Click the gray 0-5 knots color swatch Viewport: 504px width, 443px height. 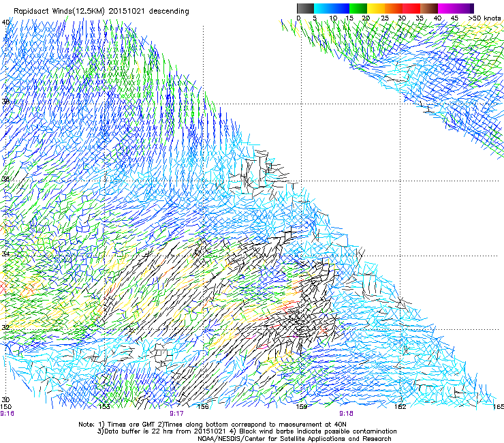(305, 8)
